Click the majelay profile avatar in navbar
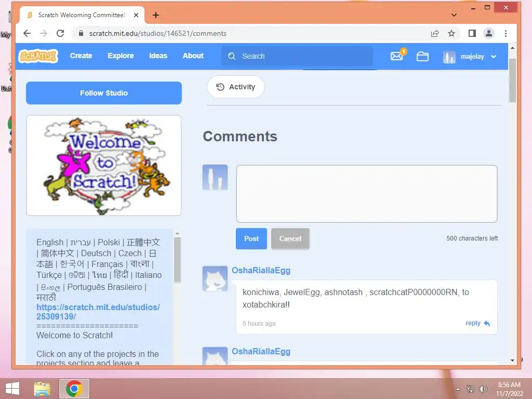This screenshot has width=532, height=399. 449,57
